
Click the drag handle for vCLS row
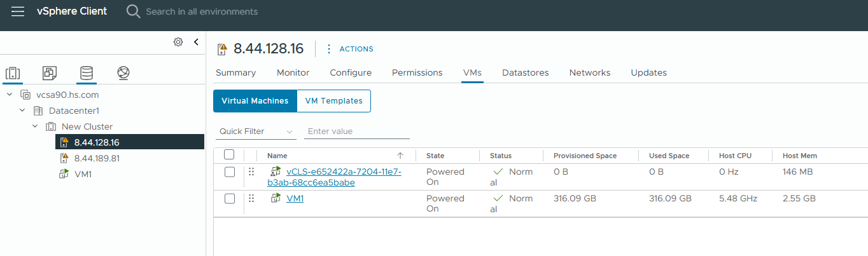click(251, 172)
